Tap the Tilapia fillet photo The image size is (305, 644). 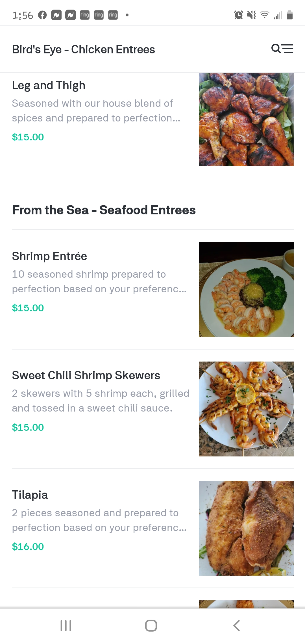click(x=246, y=528)
